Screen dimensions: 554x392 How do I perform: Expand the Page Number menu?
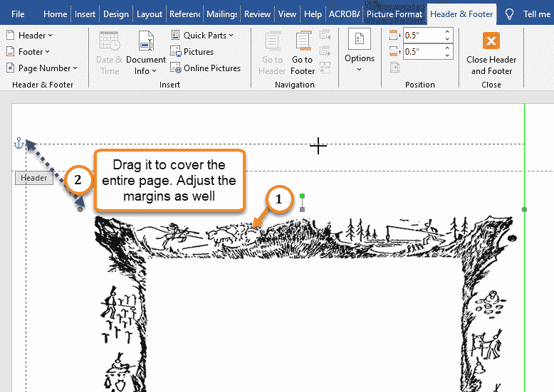point(42,68)
